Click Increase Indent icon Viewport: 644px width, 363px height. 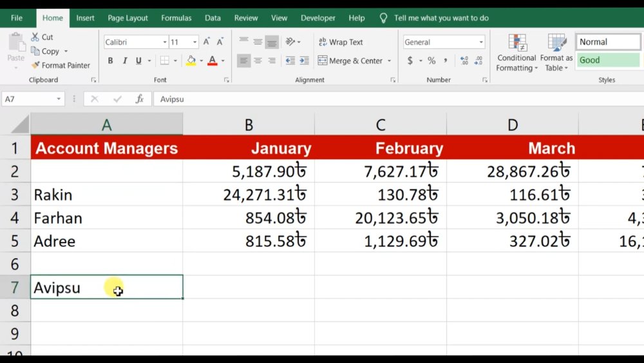point(305,61)
